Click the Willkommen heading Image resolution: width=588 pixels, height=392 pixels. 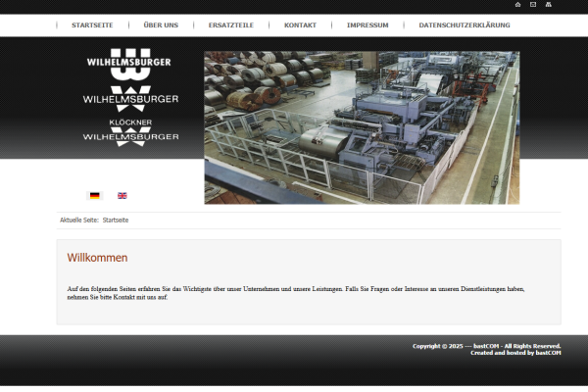pyautogui.click(x=97, y=258)
